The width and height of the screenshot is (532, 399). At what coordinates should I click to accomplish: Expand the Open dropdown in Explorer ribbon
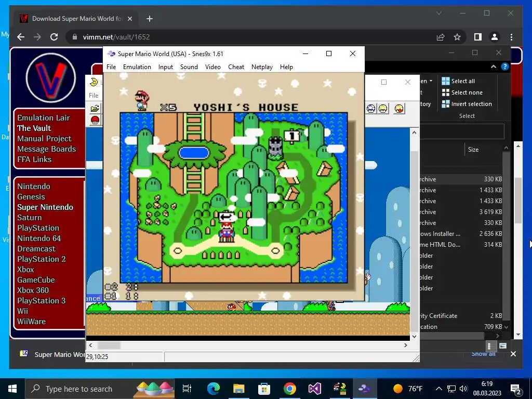coord(431,81)
